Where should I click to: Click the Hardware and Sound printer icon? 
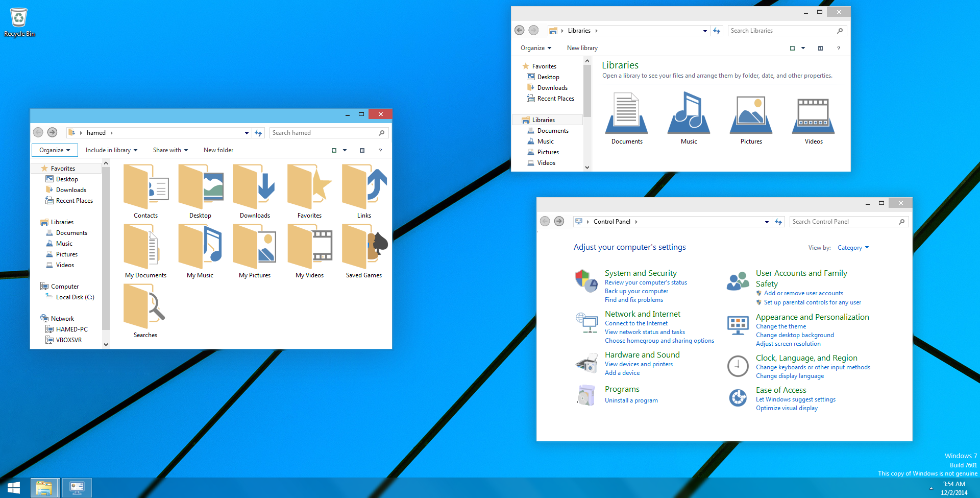[586, 364]
